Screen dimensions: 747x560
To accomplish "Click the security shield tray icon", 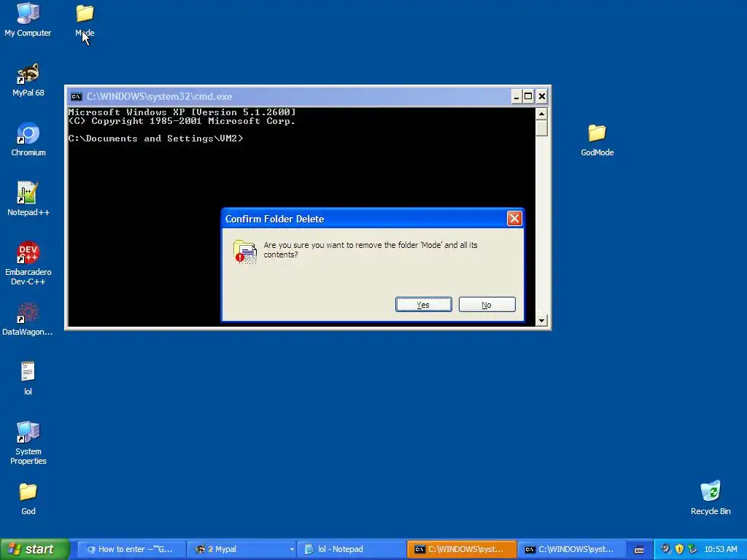I will pyautogui.click(x=679, y=549).
